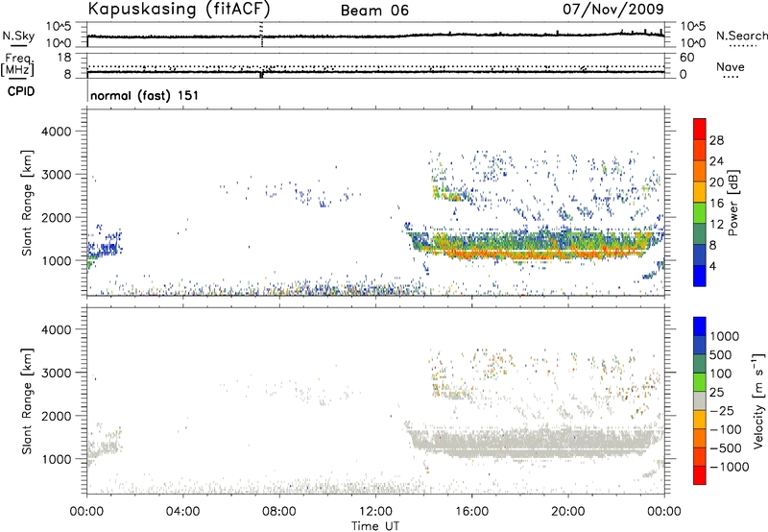Click the '04:00' time axis label
The height and width of the screenshot is (532, 768).
coord(183,512)
